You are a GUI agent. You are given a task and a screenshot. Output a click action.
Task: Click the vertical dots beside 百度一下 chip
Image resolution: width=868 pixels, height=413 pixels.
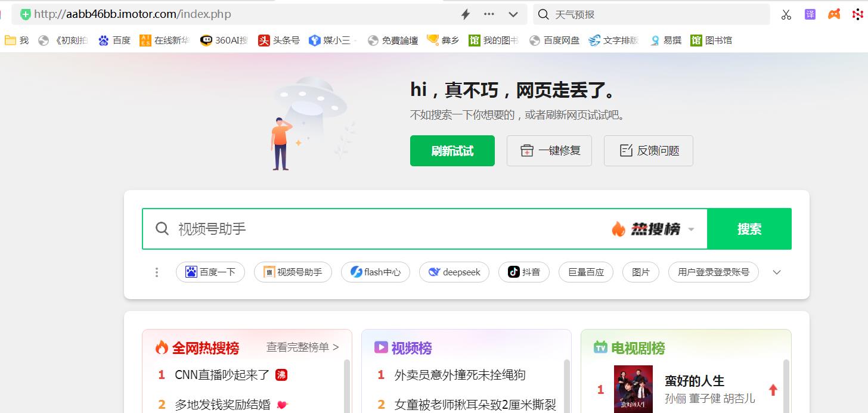point(157,272)
